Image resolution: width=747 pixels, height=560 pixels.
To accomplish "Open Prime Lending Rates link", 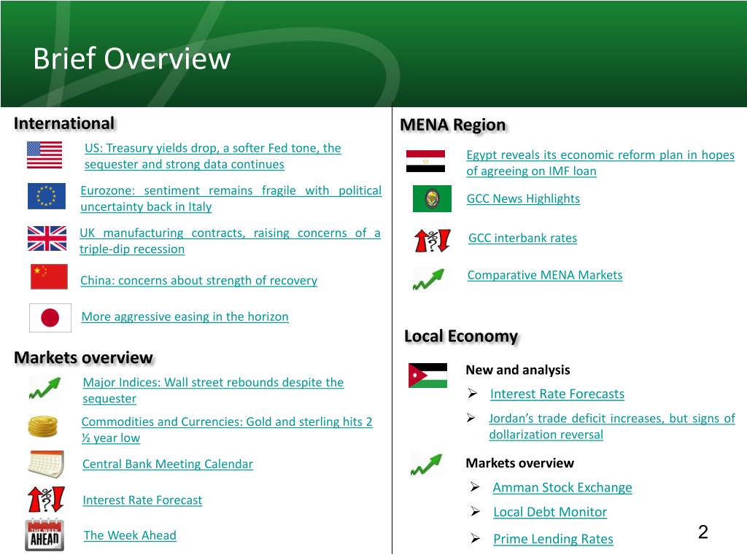I will tap(553, 539).
